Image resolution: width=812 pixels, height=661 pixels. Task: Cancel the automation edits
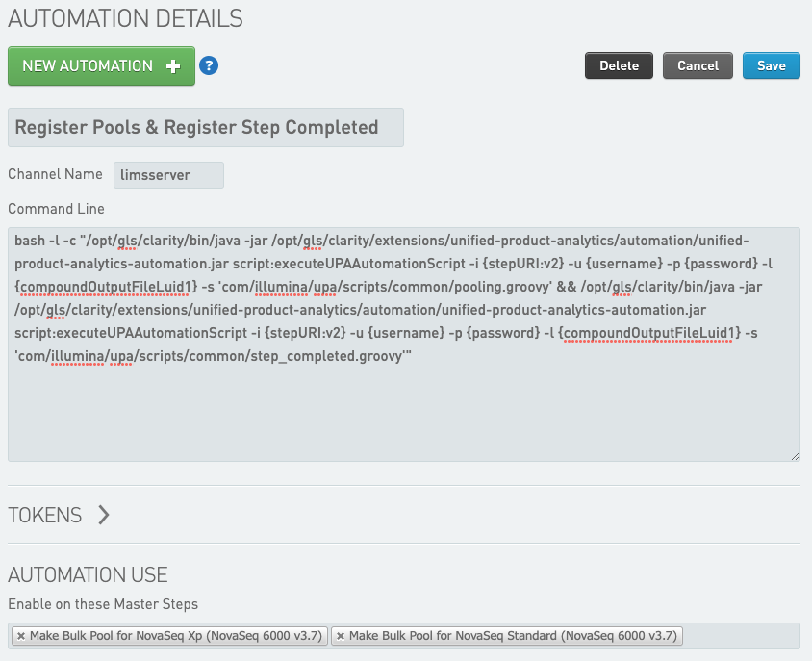tap(698, 65)
